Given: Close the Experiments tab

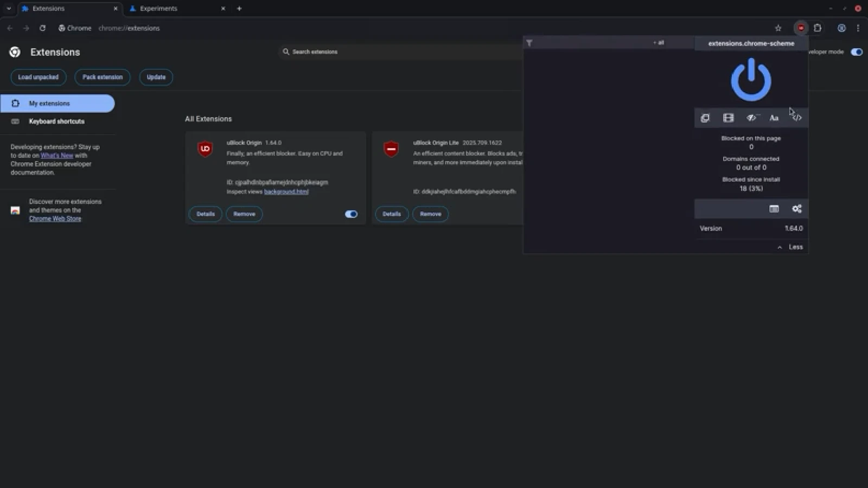Looking at the screenshot, I should tap(223, 9).
